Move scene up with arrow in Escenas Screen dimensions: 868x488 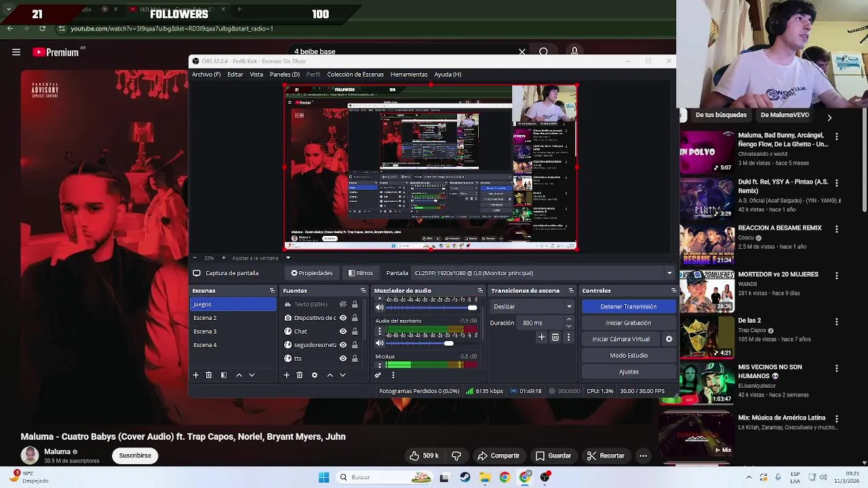[x=239, y=375]
